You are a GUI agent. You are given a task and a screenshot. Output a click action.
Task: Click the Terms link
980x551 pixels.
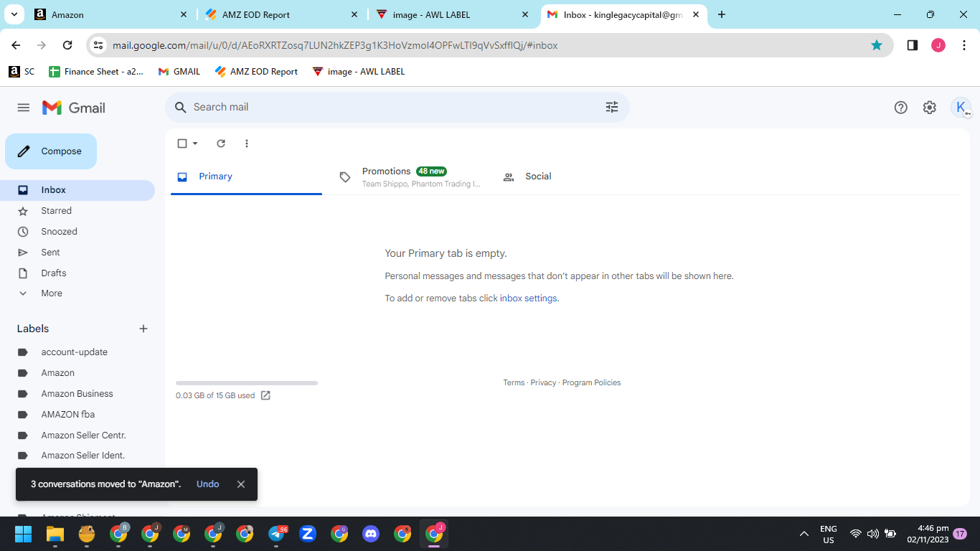[x=514, y=383]
